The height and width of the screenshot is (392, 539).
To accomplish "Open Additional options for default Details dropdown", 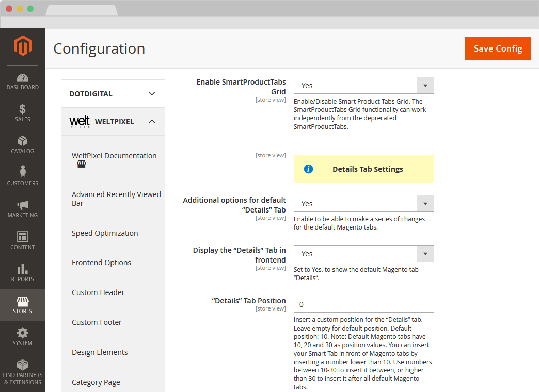I will [x=363, y=204].
